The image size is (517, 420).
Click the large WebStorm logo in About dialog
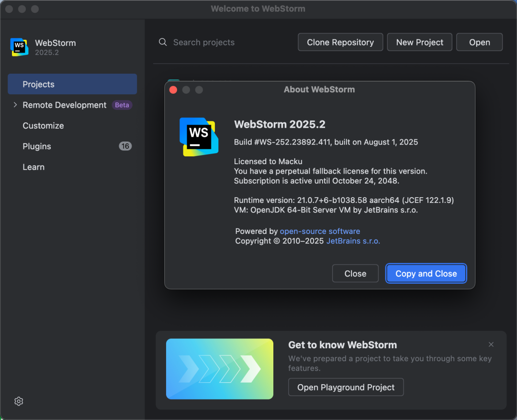199,137
